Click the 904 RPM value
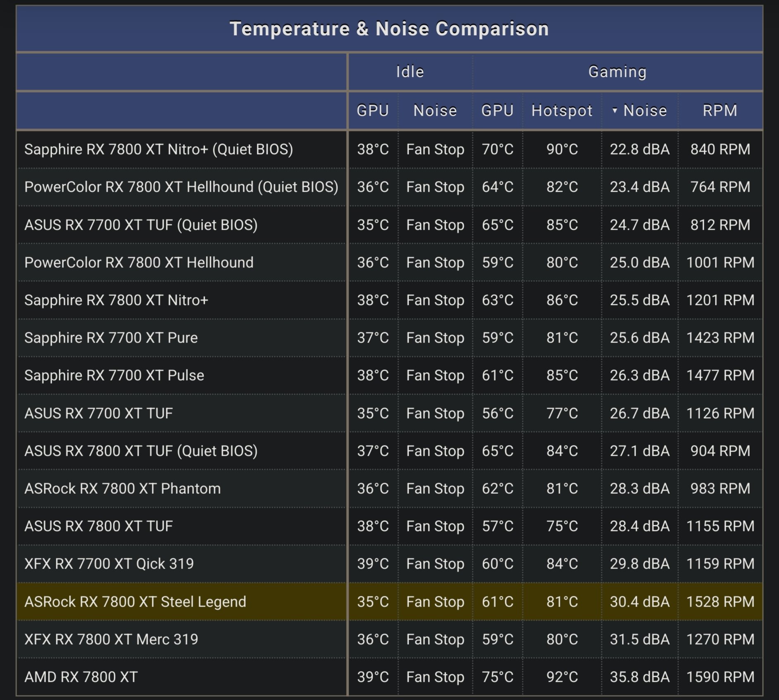The image size is (779, 700). (x=720, y=451)
